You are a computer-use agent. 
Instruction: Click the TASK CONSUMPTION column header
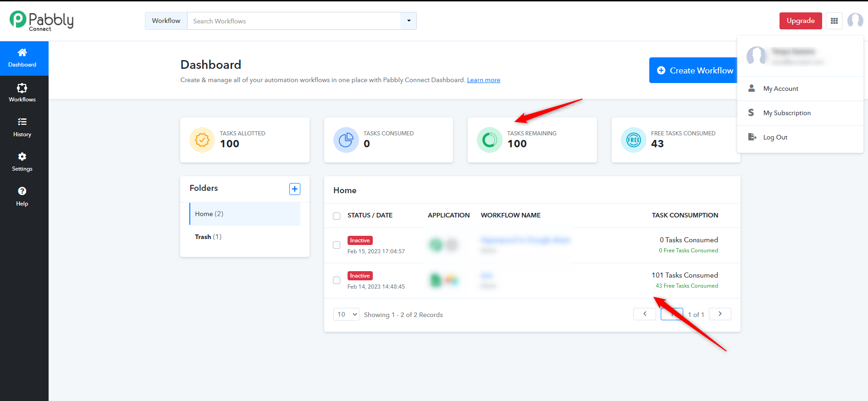click(x=685, y=215)
